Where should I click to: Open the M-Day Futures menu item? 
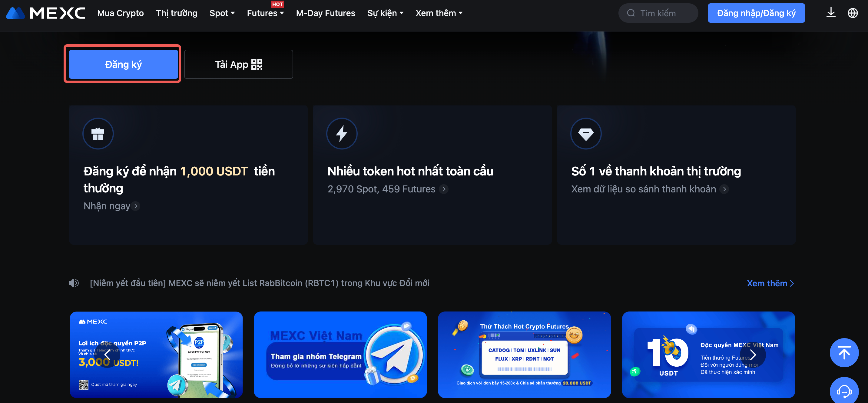pyautogui.click(x=325, y=13)
